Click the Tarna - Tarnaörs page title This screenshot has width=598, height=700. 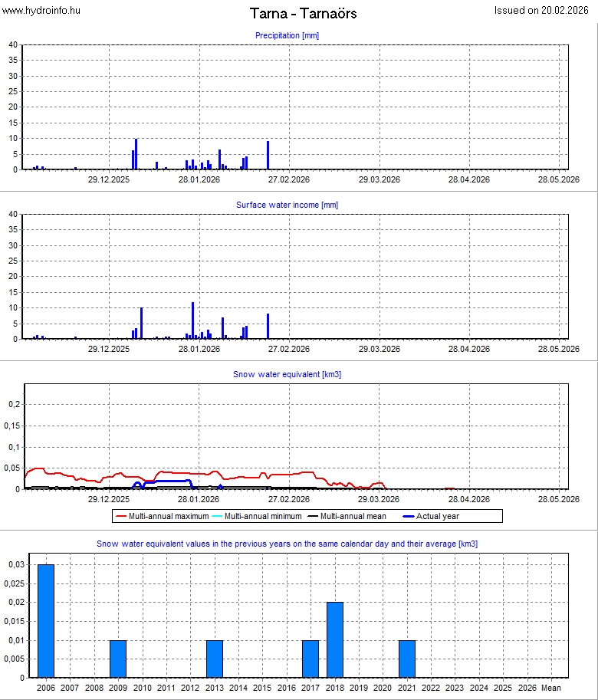(x=303, y=14)
